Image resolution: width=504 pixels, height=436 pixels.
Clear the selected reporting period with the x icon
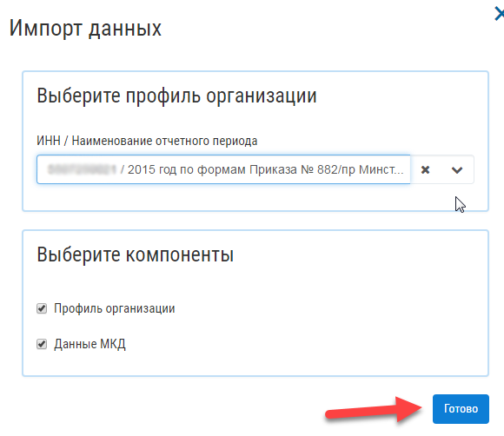(425, 169)
